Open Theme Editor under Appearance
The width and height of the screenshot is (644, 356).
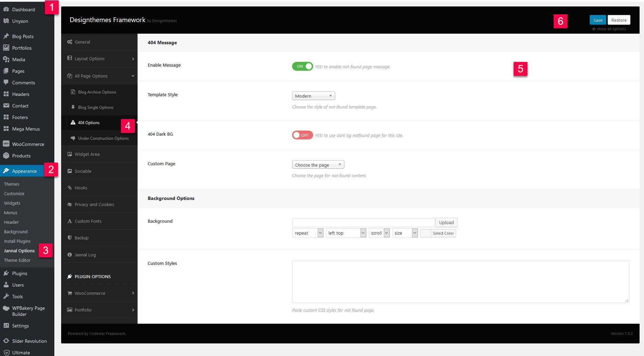(17, 260)
